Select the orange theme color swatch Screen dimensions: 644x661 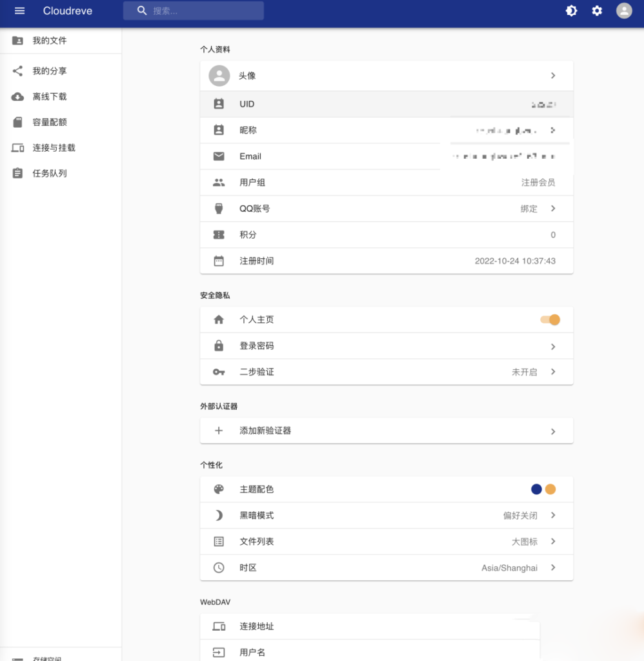(550, 489)
